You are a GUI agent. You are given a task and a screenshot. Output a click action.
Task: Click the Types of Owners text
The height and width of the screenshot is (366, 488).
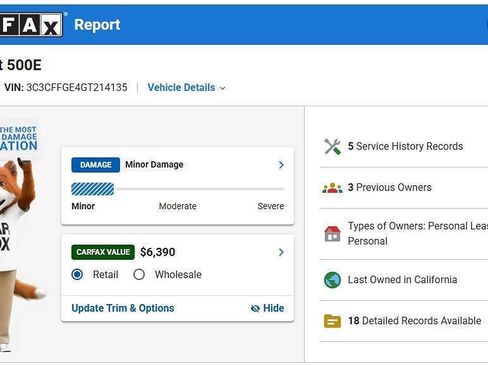418,233
